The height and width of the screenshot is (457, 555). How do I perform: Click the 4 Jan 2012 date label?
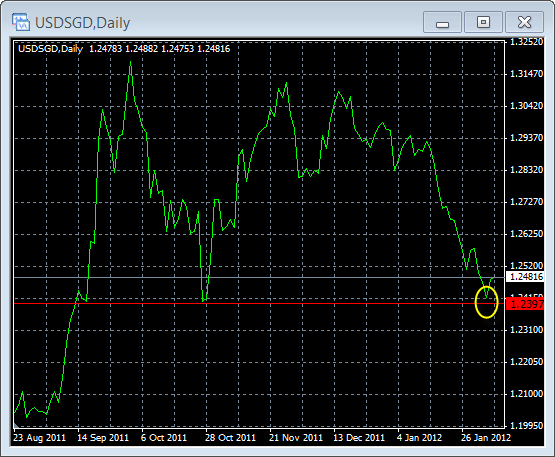419,438
